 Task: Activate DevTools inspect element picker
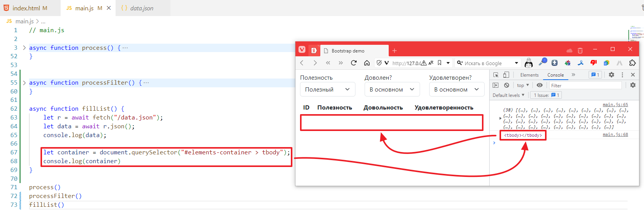pos(496,75)
